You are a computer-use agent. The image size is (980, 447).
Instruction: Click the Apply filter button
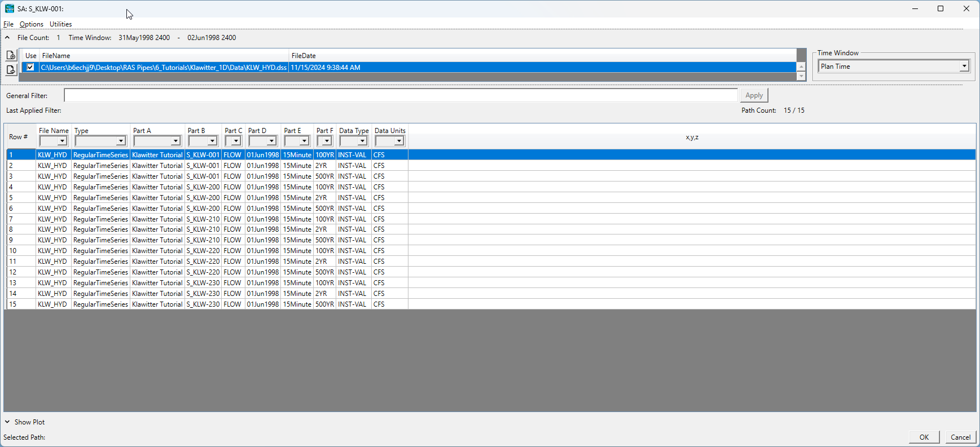[754, 95]
